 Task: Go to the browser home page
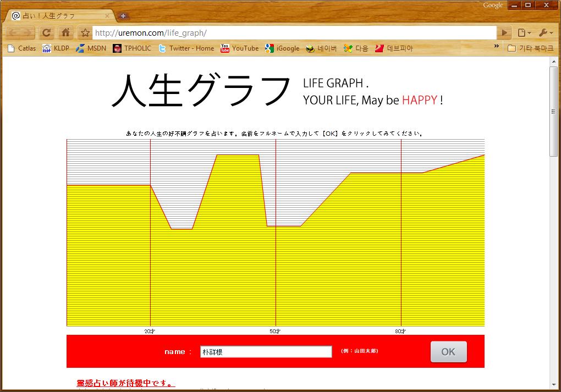(65, 33)
